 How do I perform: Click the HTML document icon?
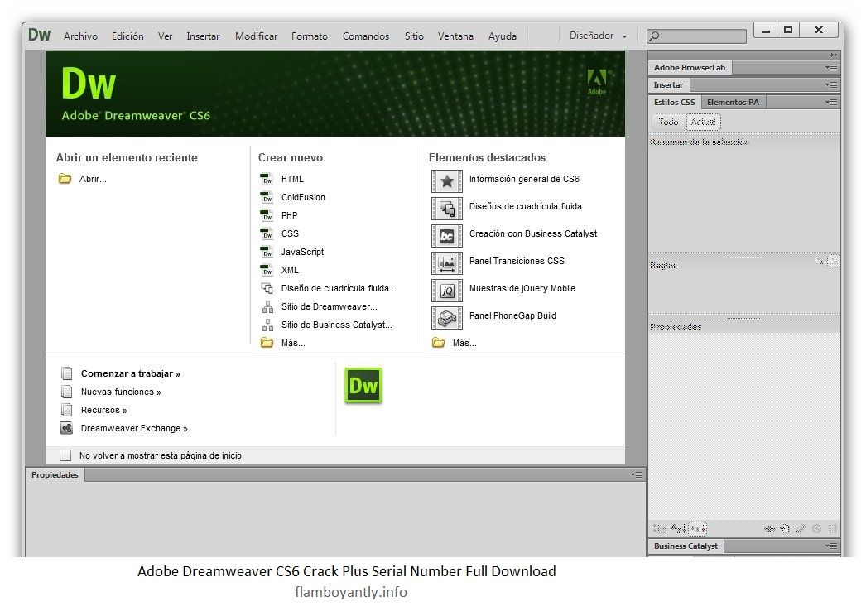(267, 179)
